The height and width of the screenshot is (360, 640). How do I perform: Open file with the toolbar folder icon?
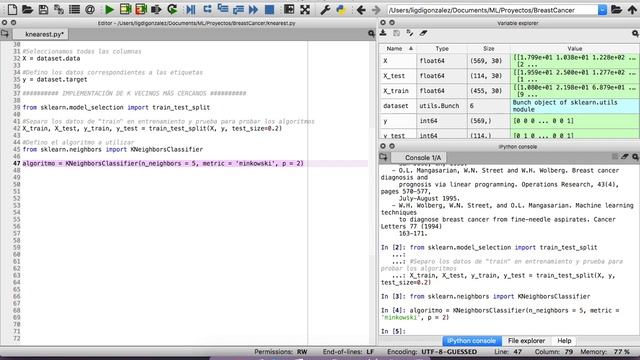click(x=27, y=9)
